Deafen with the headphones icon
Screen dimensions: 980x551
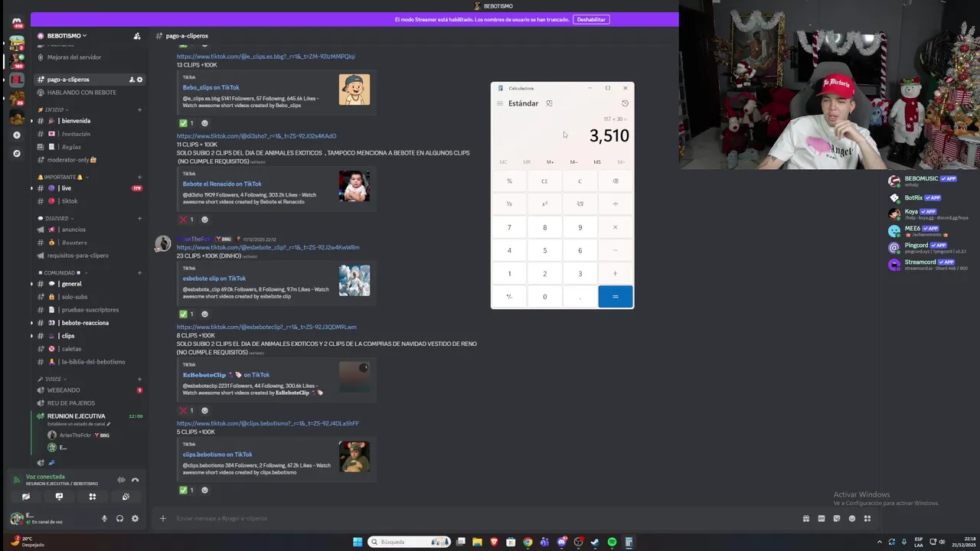(119, 519)
